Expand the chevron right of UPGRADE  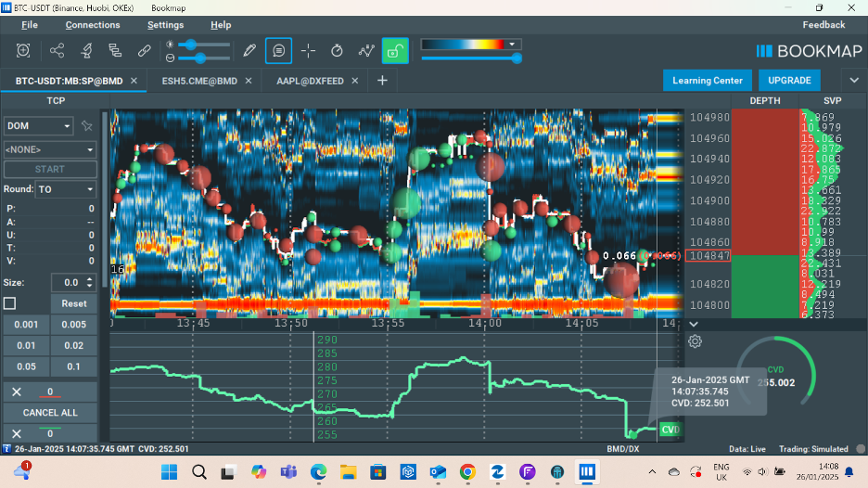854,81
